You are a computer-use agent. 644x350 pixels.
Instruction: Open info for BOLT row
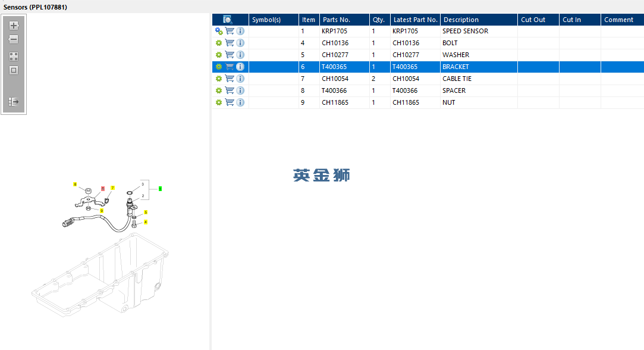(240, 43)
